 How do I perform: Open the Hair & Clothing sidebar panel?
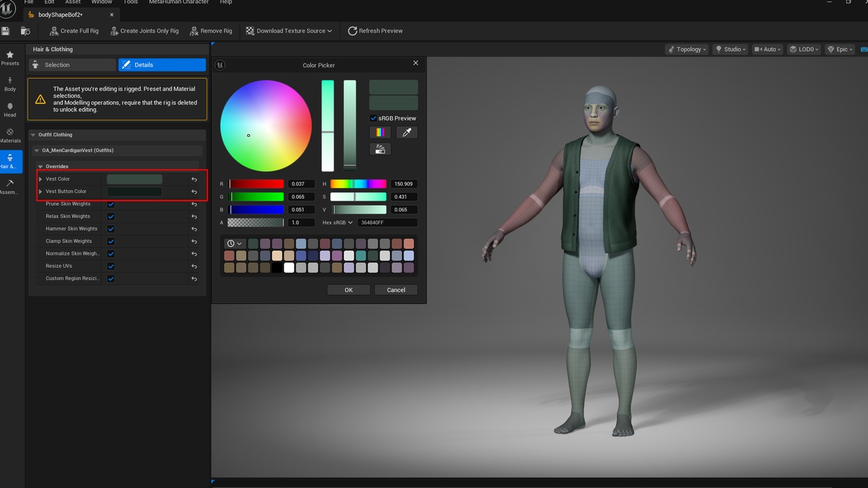tap(10, 161)
